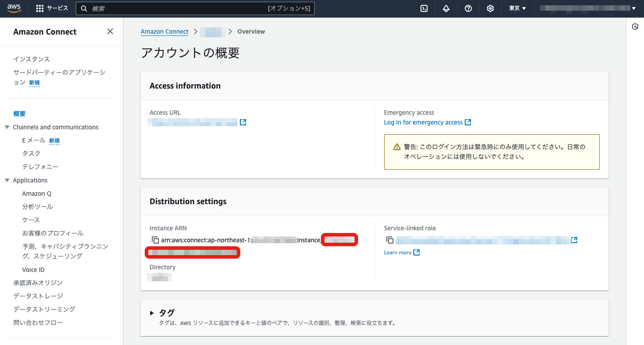Collapse Channels and communications section
Image resolution: width=644 pixels, height=345 pixels.
[7, 127]
